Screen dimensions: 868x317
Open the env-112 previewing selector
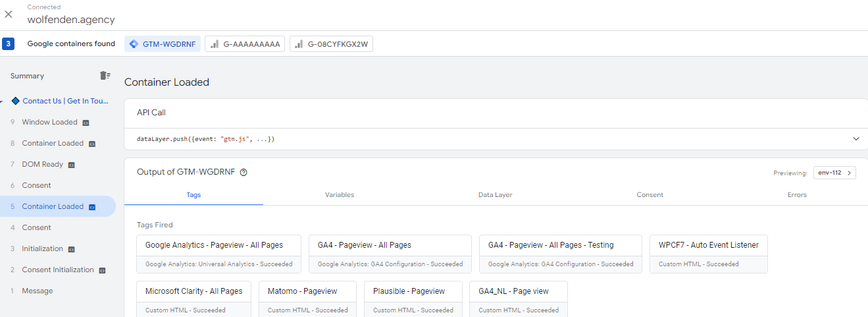tap(834, 173)
